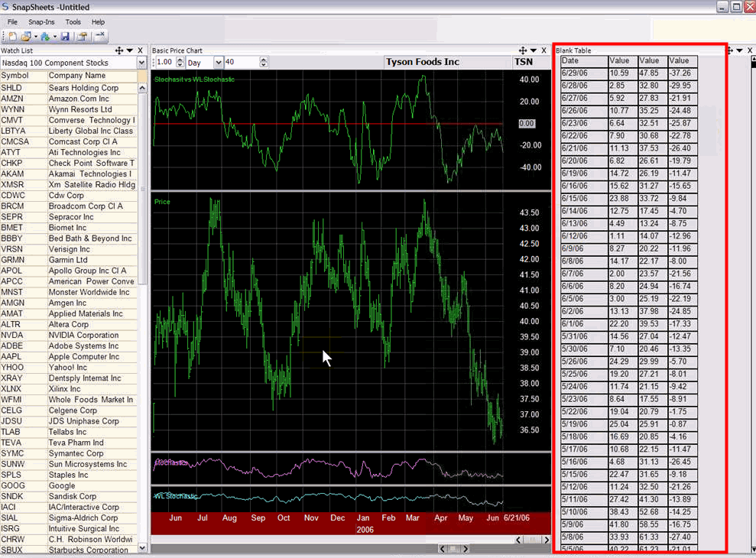The image size is (756, 558).
Task: Click the 40 period input field
Action: (242, 62)
